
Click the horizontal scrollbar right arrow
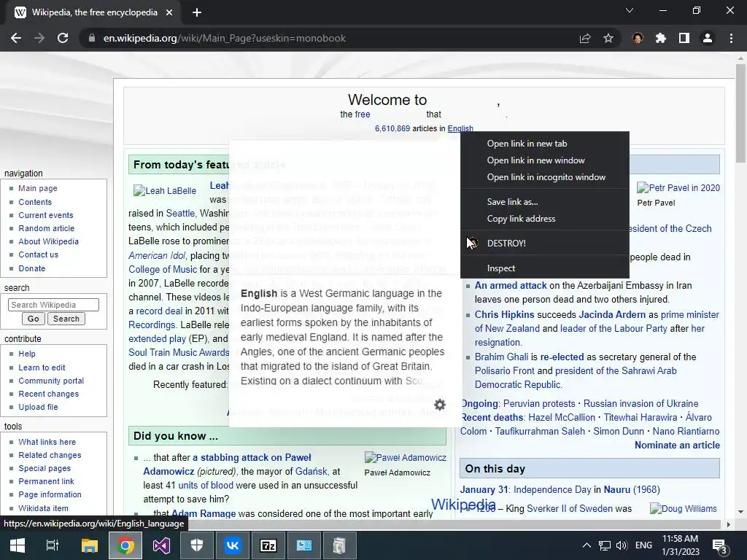click(x=729, y=524)
